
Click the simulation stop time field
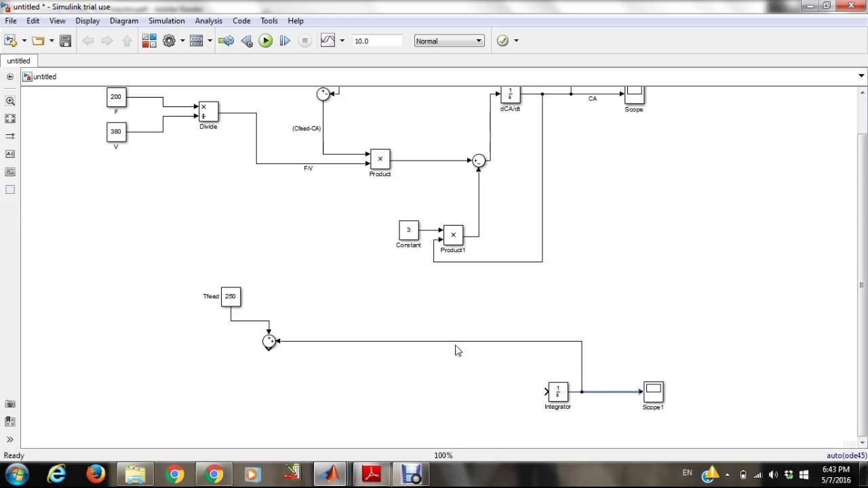point(377,41)
